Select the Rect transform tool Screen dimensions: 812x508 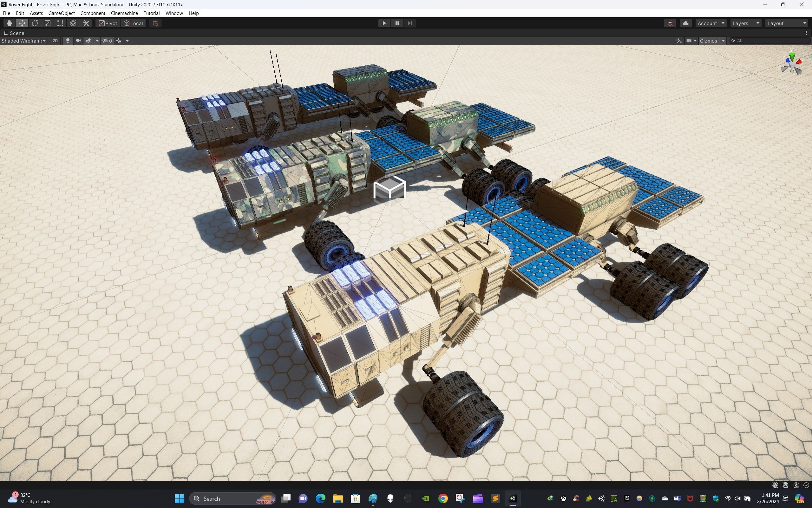(60, 23)
